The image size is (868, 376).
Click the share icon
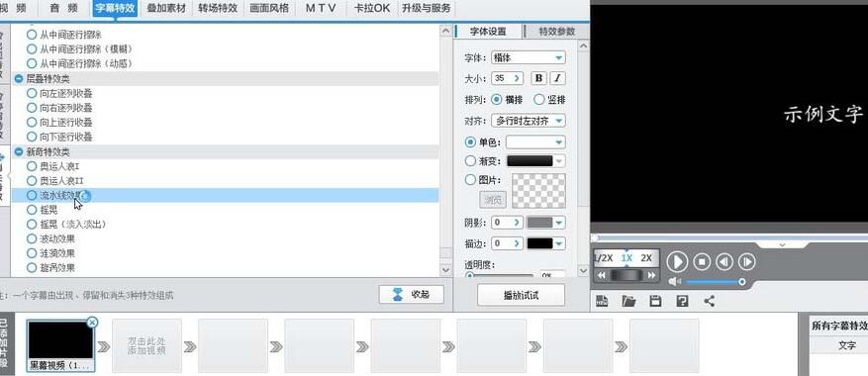click(x=709, y=301)
